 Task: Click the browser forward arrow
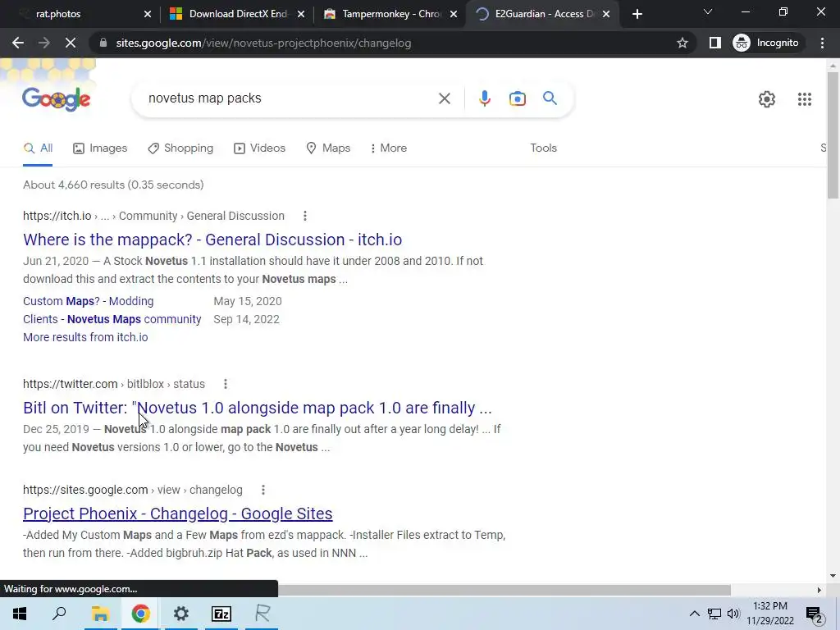(x=44, y=43)
